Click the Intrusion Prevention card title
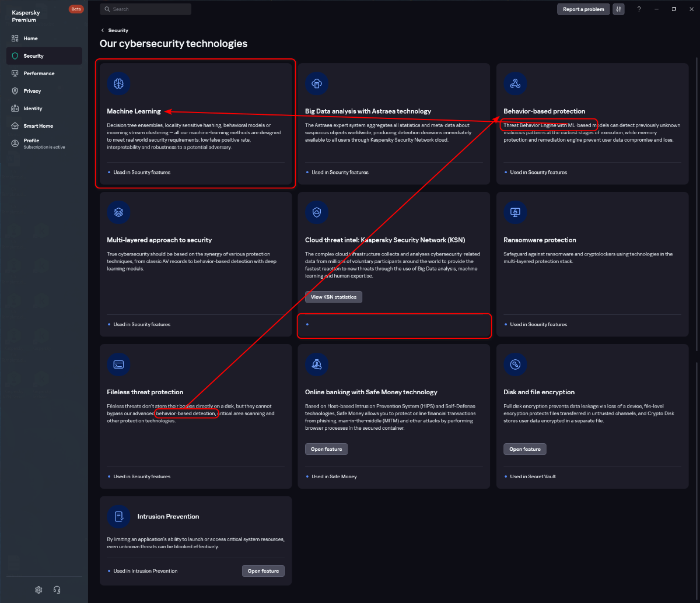700x603 pixels. click(x=168, y=517)
